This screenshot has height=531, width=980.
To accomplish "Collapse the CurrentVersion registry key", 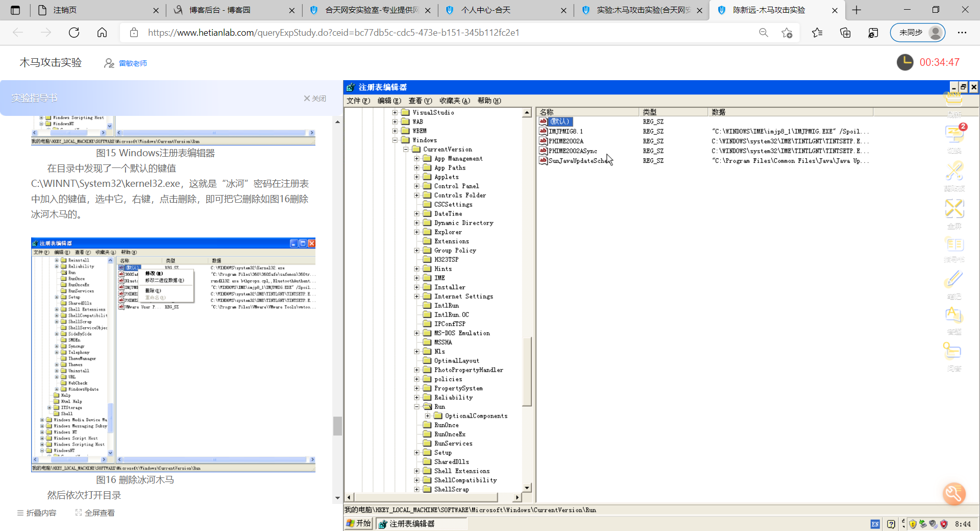I will (406, 149).
